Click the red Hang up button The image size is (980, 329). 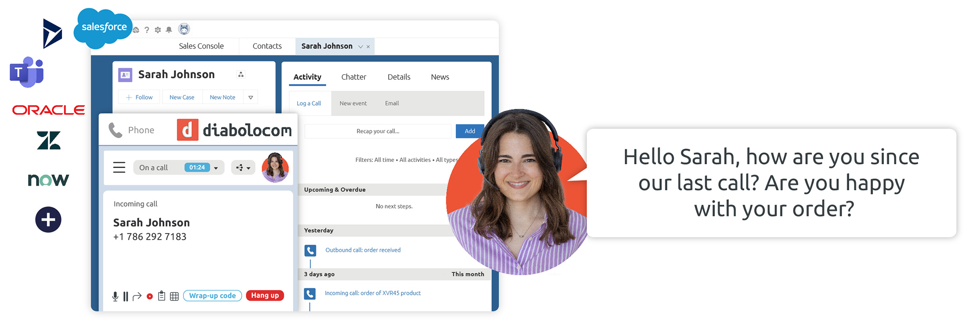pos(265,295)
